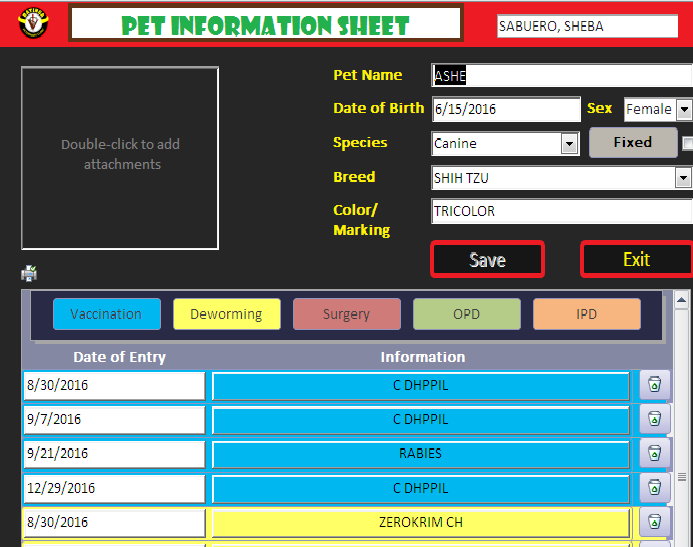Image resolution: width=693 pixels, height=547 pixels.
Task: Click the Exit button
Action: (x=636, y=260)
